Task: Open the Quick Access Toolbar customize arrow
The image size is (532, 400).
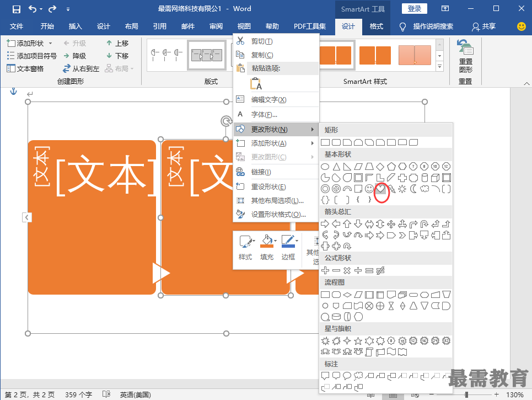Action: (68, 9)
